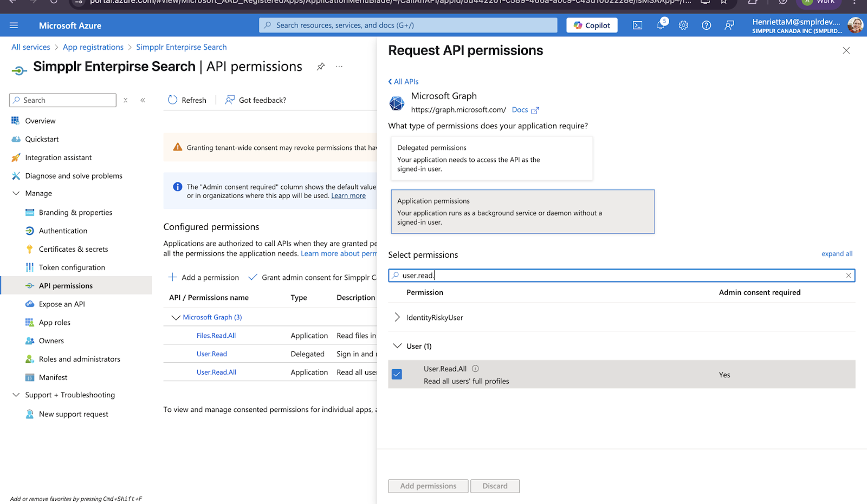This screenshot has width=867, height=504.
Task: Open the Settings gear icon
Action: pyautogui.click(x=683, y=25)
